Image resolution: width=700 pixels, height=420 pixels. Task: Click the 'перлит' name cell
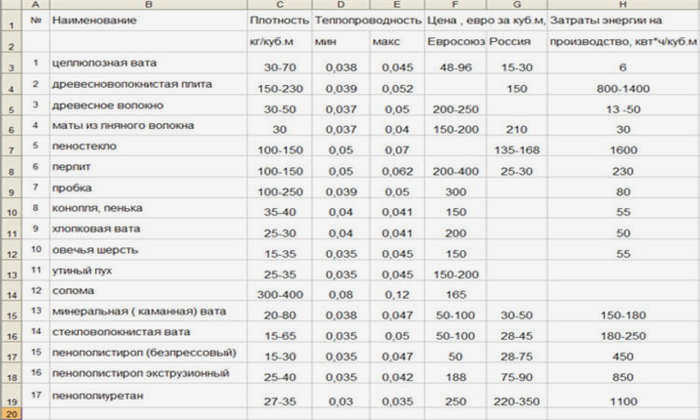click(x=149, y=167)
